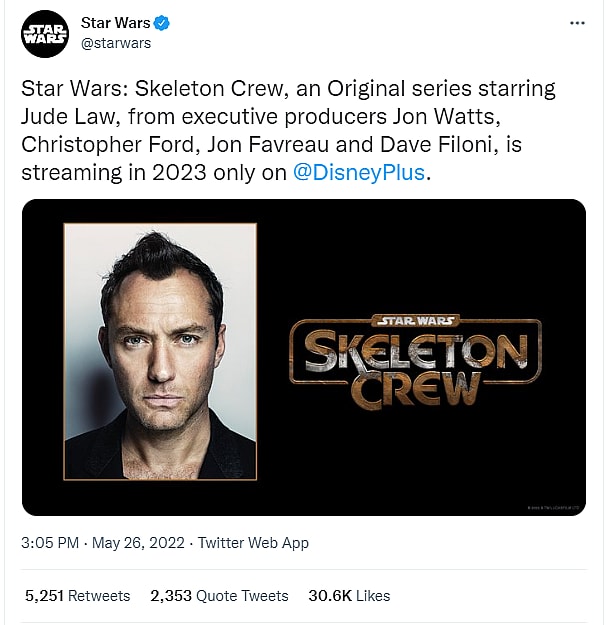Screen dimensions: 608x625
Task: Show the 30.6K Likes list
Action: point(348,595)
